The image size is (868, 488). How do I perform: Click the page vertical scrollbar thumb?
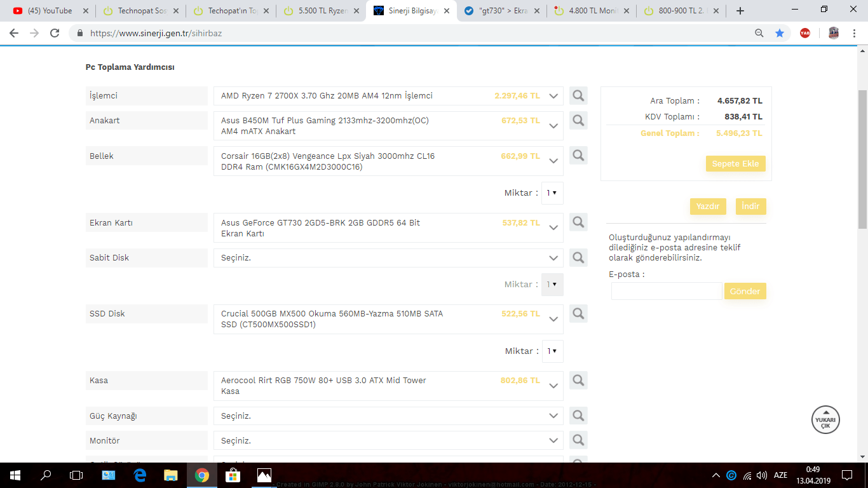863,159
